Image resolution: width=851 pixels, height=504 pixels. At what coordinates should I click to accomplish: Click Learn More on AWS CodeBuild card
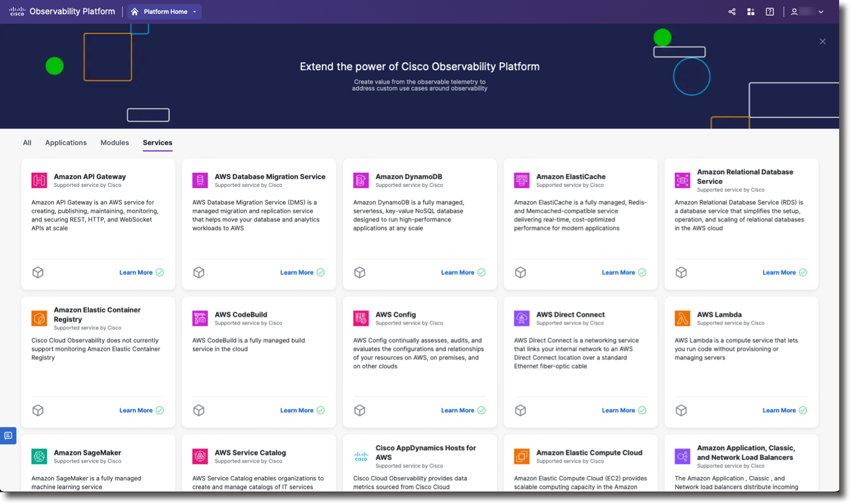297,410
